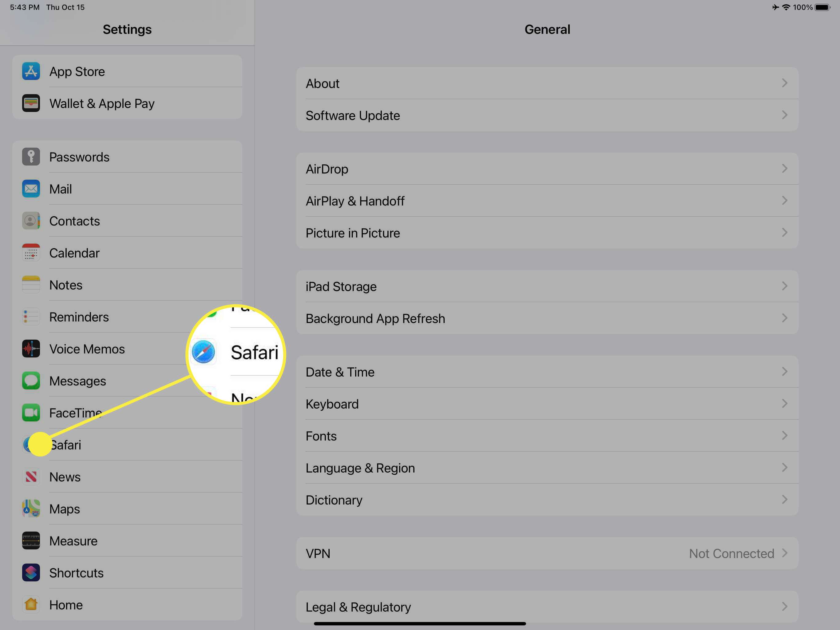
Task: Open Fonts settings
Action: [547, 436]
